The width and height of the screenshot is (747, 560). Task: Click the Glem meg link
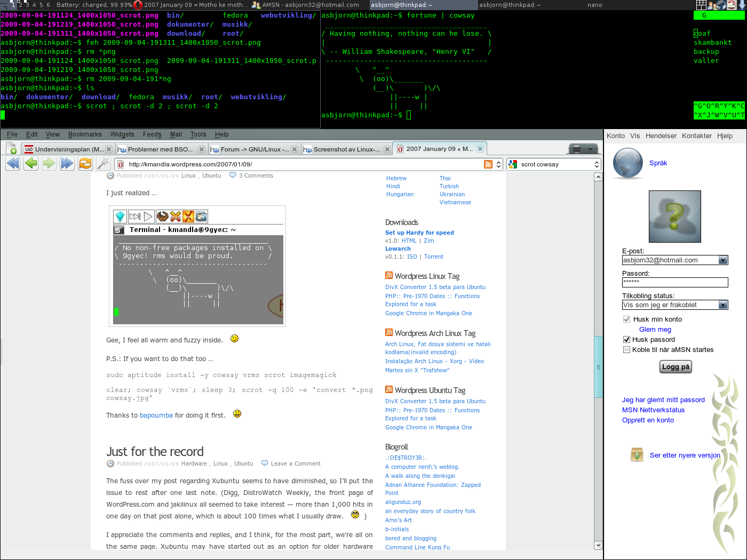[x=655, y=329]
